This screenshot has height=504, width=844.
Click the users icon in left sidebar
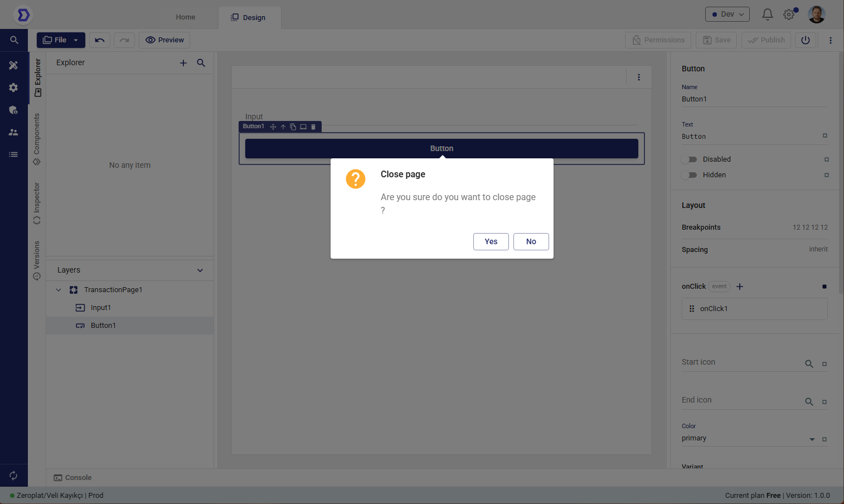click(x=13, y=132)
